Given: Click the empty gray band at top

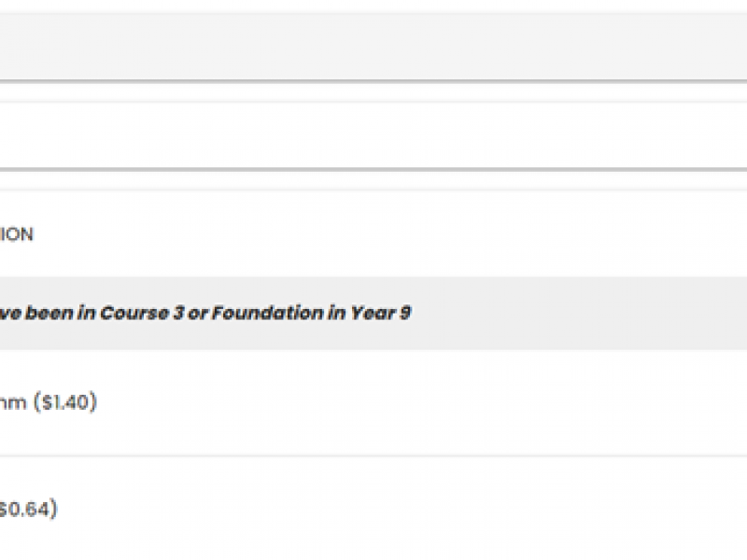Looking at the screenshot, I should (x=373, y=47).
